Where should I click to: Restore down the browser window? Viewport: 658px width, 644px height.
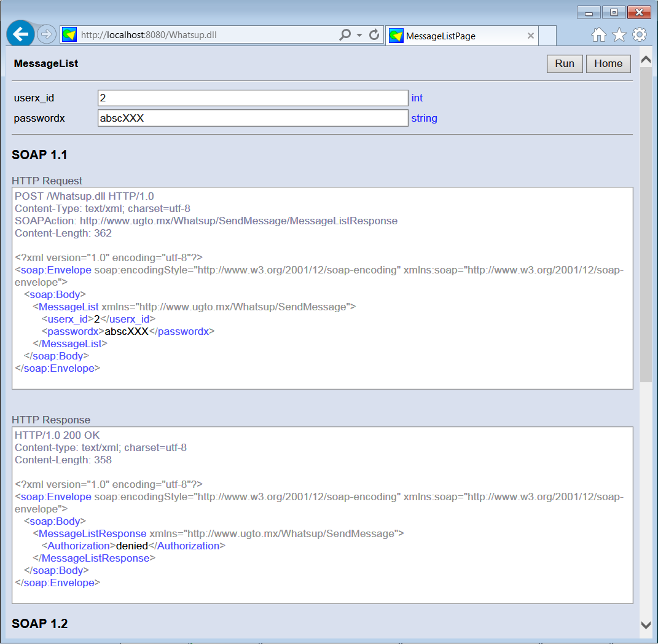(x=614, y=12)
